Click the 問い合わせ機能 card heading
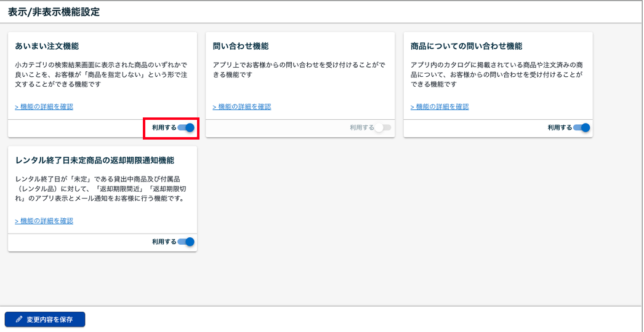This screenshot has width=644, height=332. [x=241, y=47]
